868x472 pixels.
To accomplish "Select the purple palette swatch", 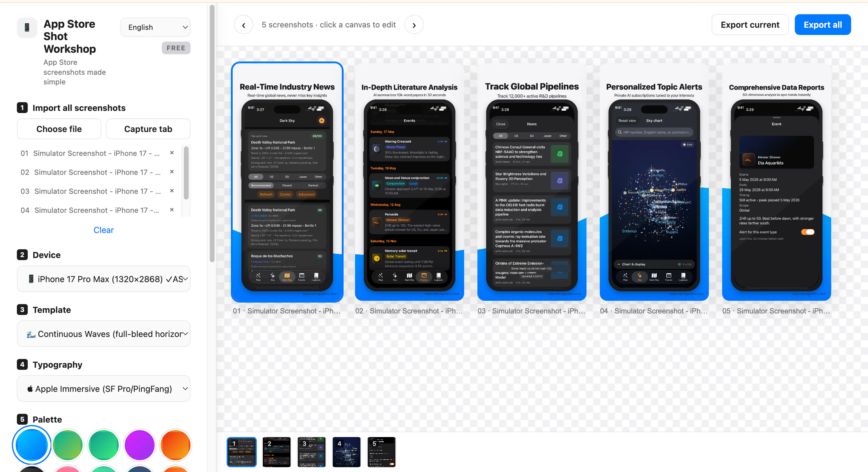I will click(x=140, y=445).
